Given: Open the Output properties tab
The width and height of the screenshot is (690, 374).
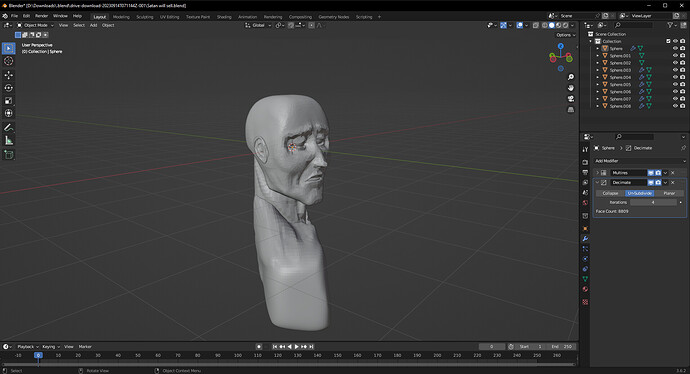Looking at the screenshot, I should pyautogui.click(x=585, y=172).
